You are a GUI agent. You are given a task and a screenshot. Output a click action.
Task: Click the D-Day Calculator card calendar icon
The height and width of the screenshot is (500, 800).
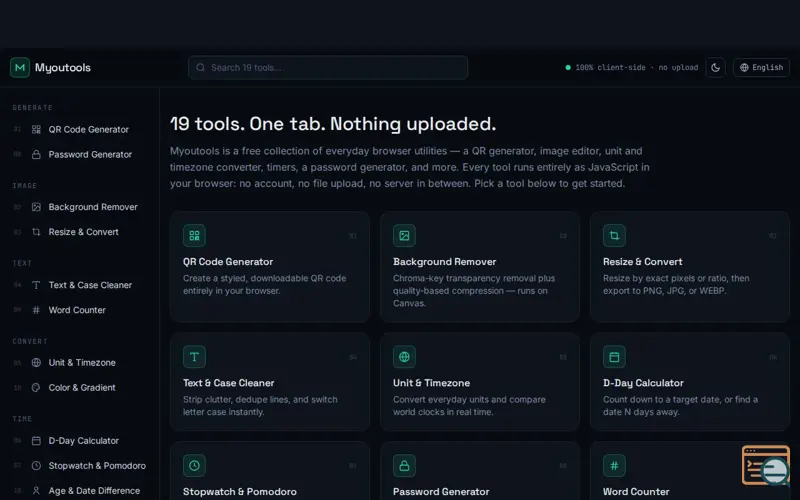[614, 357]
